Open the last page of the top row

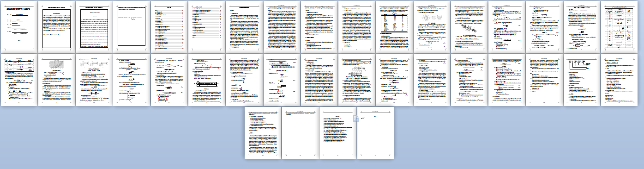[619, 26]
